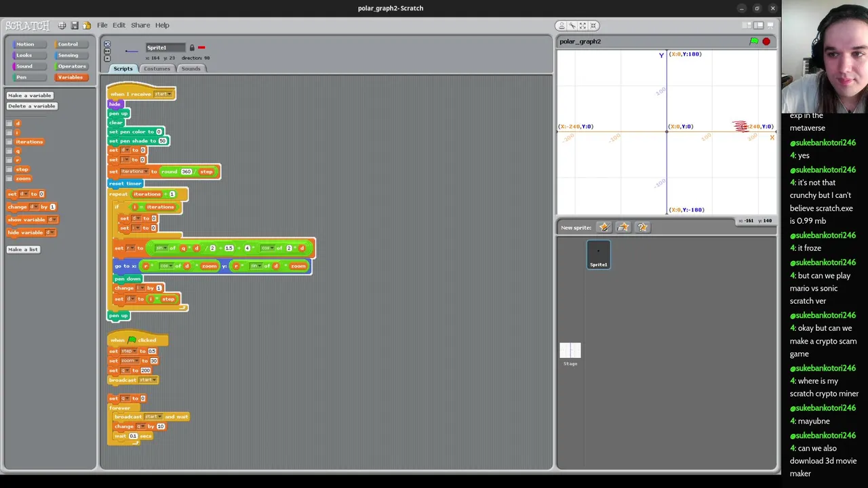Click the pen shade value 50

162,141
